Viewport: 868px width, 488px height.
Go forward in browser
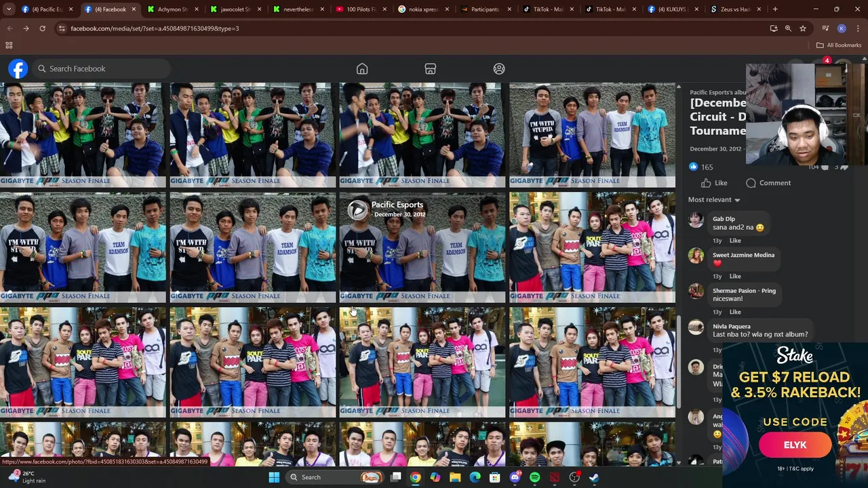[x=26, y=28]
